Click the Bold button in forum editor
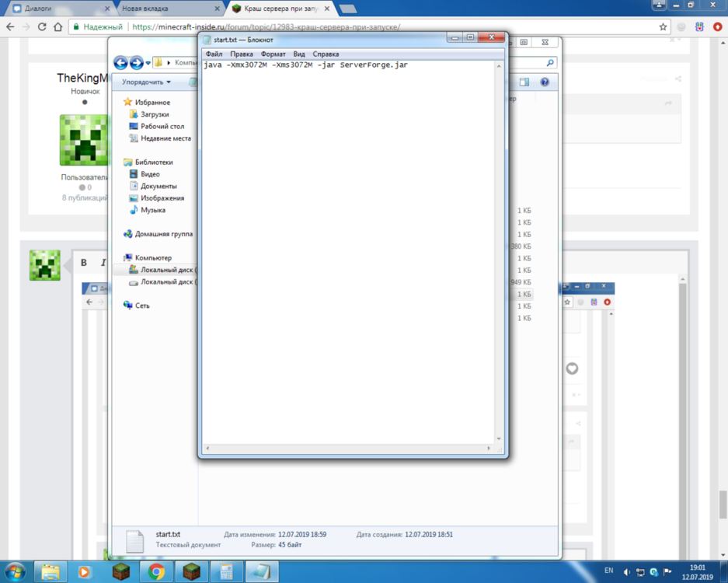Viewport: 728px width, 583px height. pos(84,263)
